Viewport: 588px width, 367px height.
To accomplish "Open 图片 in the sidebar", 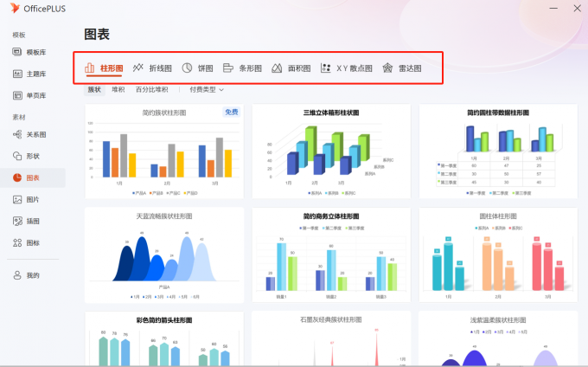I will 26,200.
